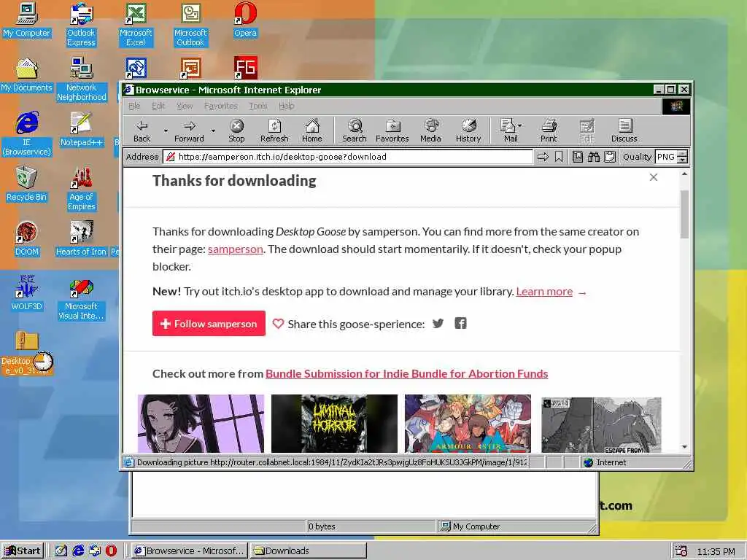Follow the Learn more link
The width and height of the screenshot is (747, 560).
coord(544,292)
